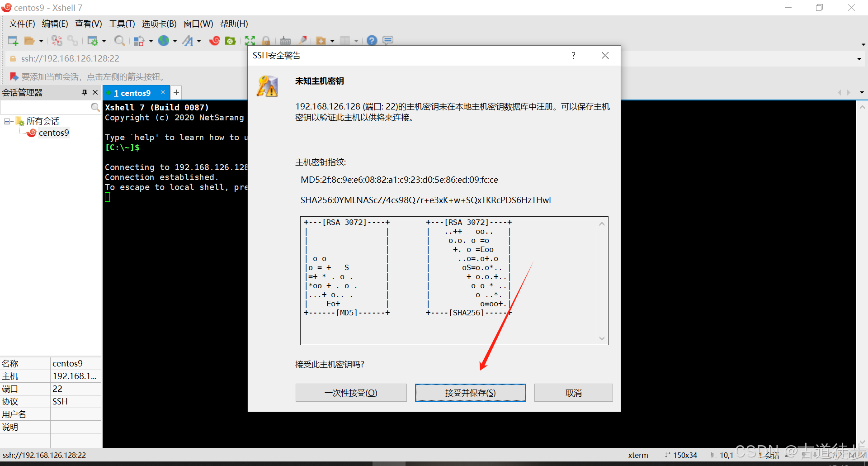Open the tab list dropdown arrow
The image size is (868, 466).
862,92
